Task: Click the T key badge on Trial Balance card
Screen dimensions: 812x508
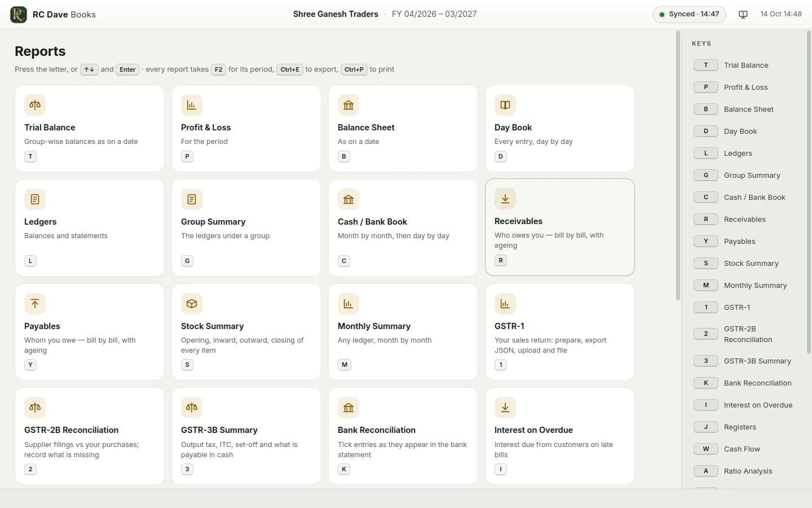Action: (30, 156)
